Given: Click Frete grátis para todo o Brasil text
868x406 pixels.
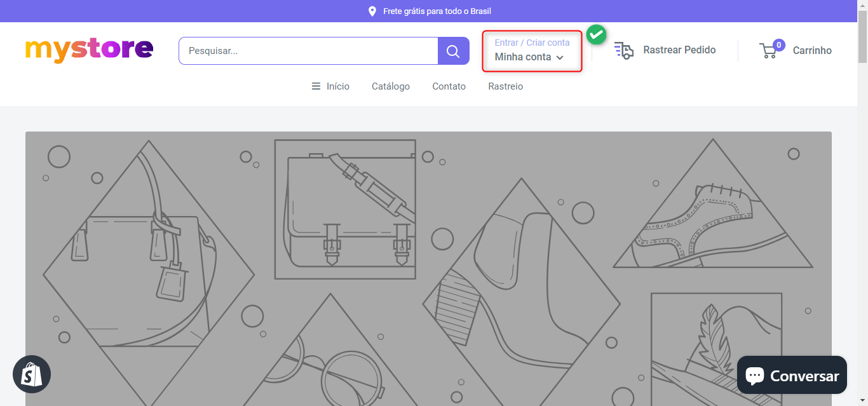Looking at the screenshot, I should (437, 11).
